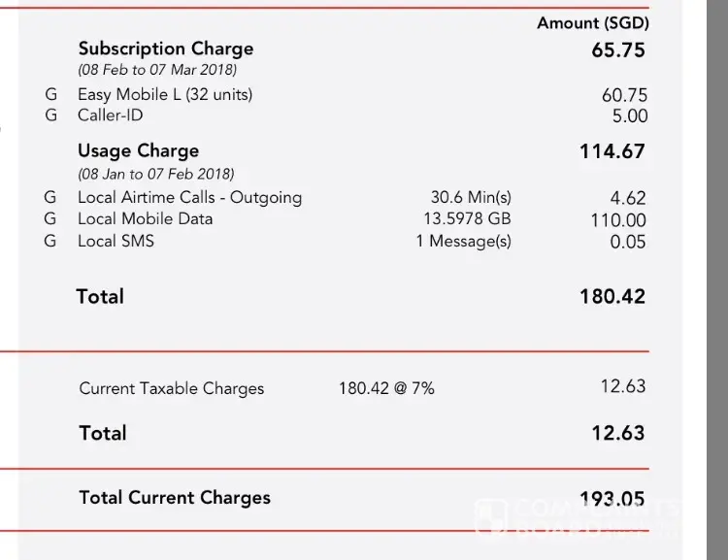728x560 pixels.
Task: Select the Total Current Charges label
Action: point(175,498)
